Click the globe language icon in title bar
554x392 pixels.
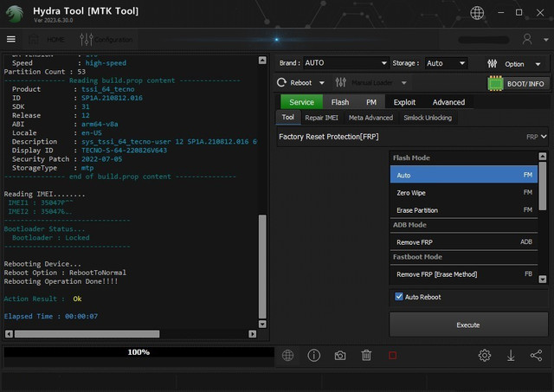(x=477, y=13)
